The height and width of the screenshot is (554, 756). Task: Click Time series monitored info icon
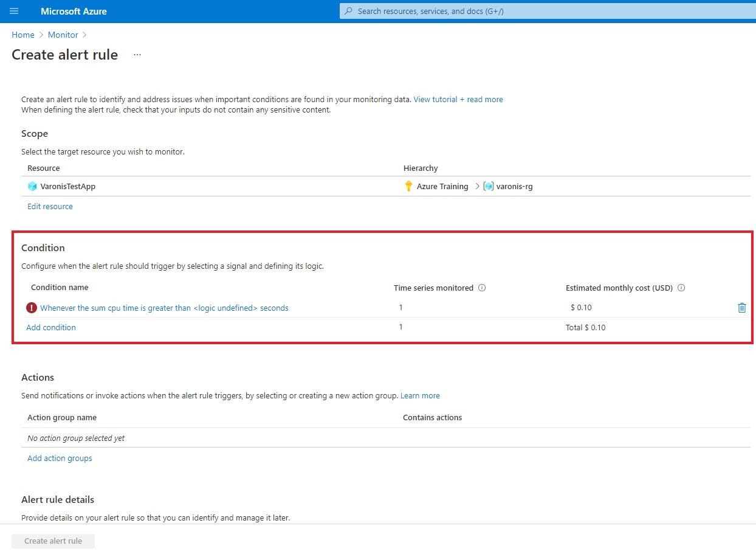(482, 288)
